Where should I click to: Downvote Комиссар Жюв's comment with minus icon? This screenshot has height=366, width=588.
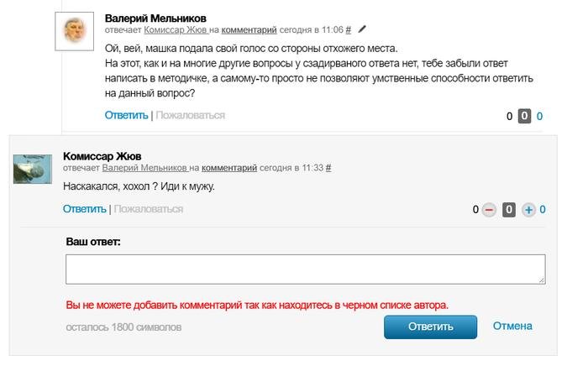489,210
